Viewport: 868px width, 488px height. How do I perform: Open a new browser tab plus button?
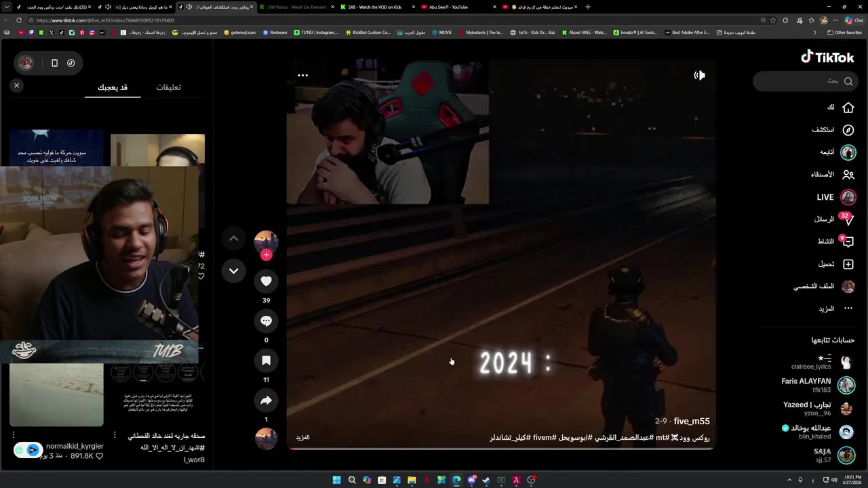588,7
